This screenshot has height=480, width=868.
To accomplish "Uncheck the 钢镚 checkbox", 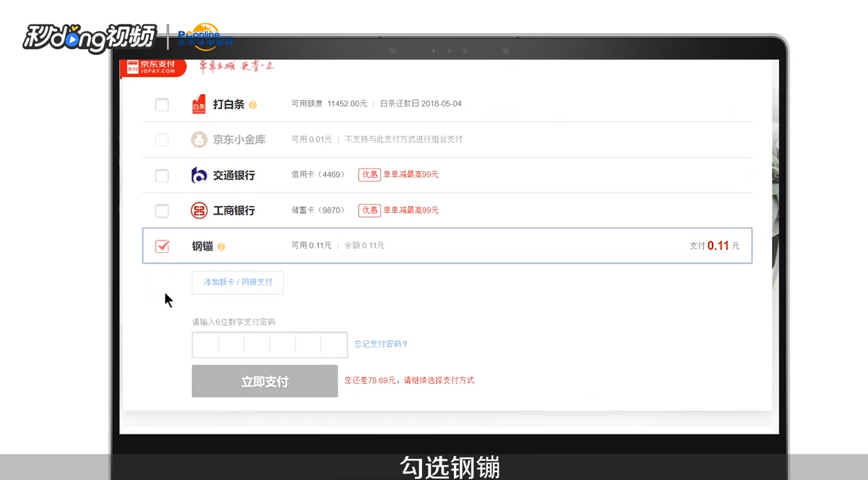I will 162,247.
